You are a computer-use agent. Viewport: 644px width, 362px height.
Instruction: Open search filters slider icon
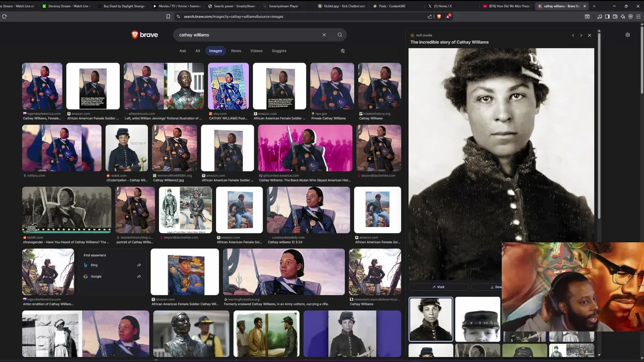point(343,51)
